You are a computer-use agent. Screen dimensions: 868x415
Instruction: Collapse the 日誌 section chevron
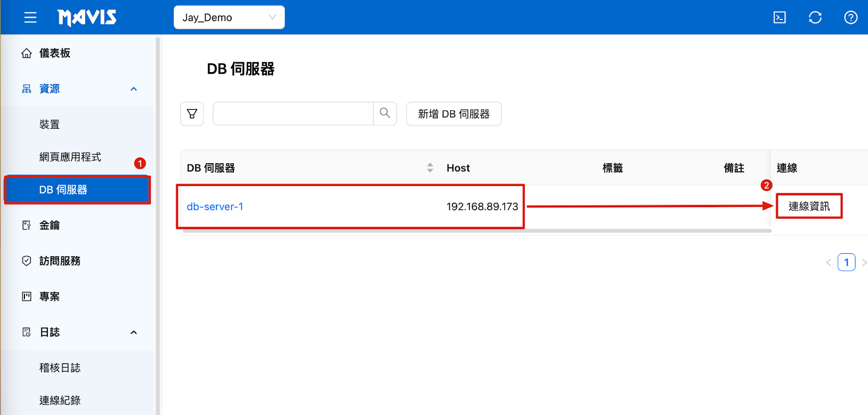(133, 332)
